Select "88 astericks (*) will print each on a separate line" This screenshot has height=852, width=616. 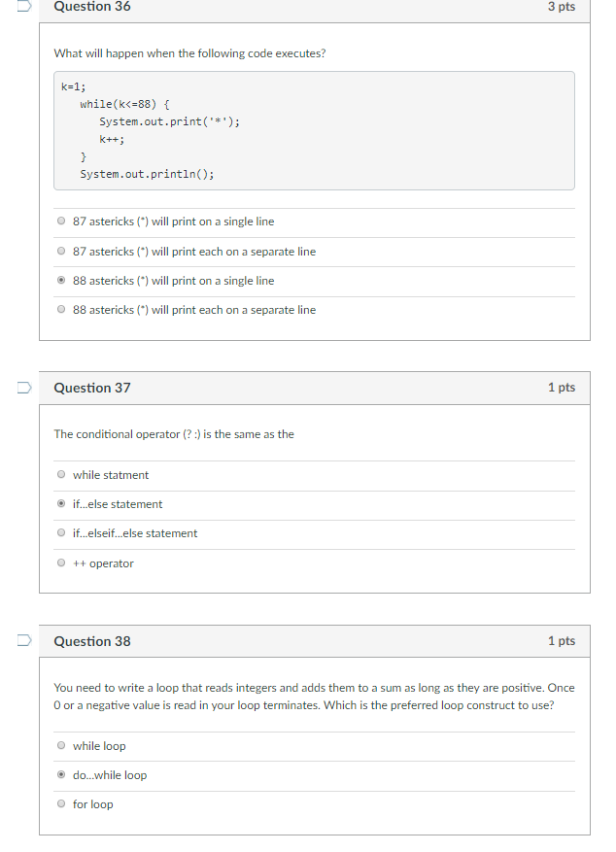click(60, 309)
